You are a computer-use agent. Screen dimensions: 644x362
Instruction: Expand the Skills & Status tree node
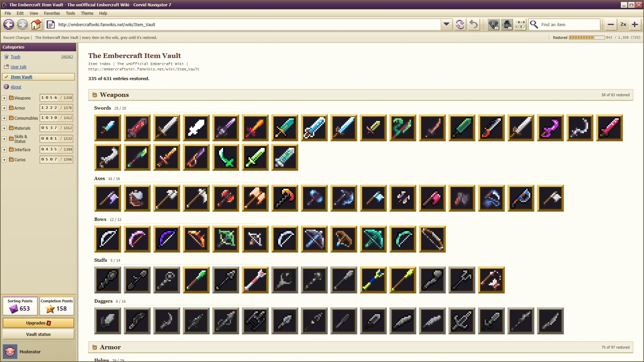(4, 139)
